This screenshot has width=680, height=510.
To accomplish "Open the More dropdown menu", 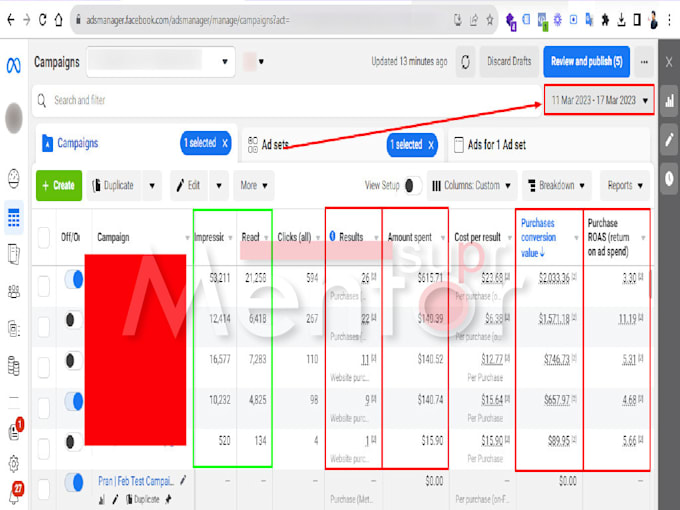I will 254,186.
